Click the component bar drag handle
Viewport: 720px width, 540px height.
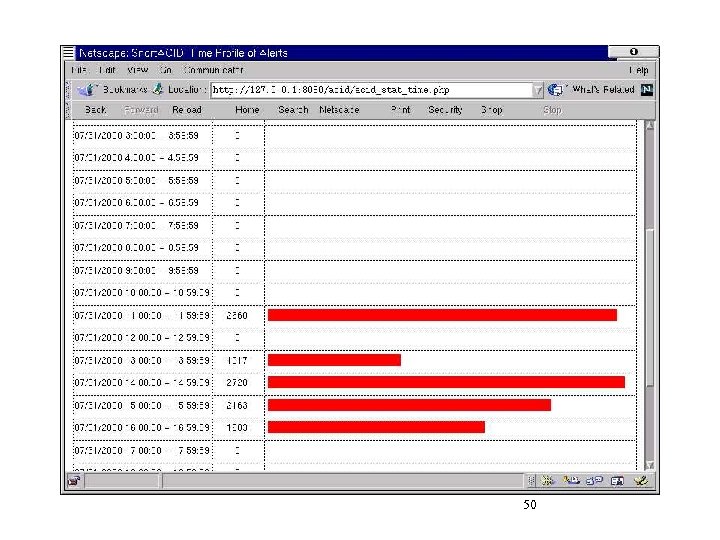pyautogui.click(x=531, y=481)
